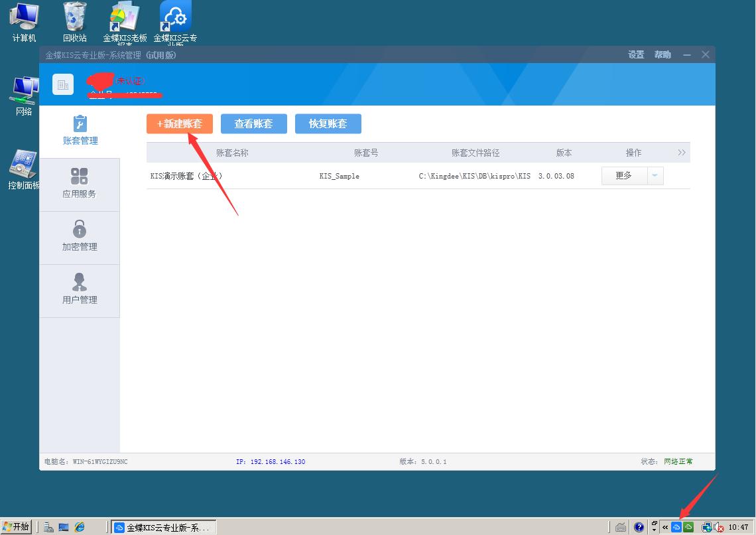Viewport: 756px width, 535px height.
Task: Close the 金蝶KIS系统管理 window
Action: 706,54
